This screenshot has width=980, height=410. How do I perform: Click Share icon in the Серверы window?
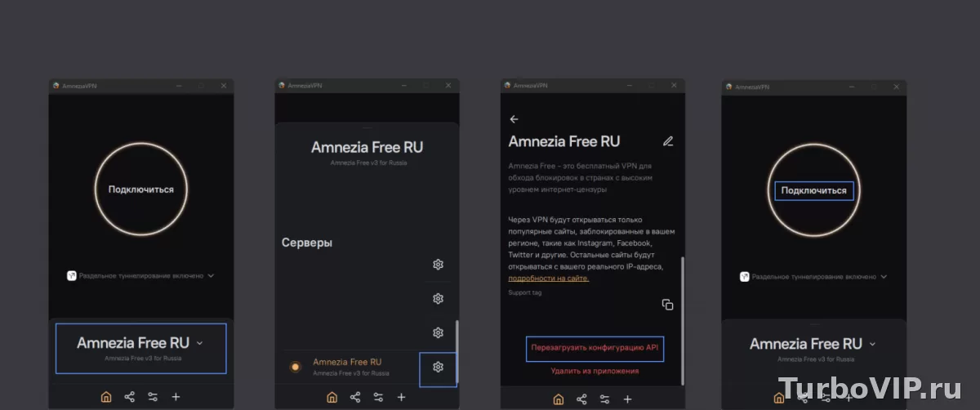pos(354,397)
